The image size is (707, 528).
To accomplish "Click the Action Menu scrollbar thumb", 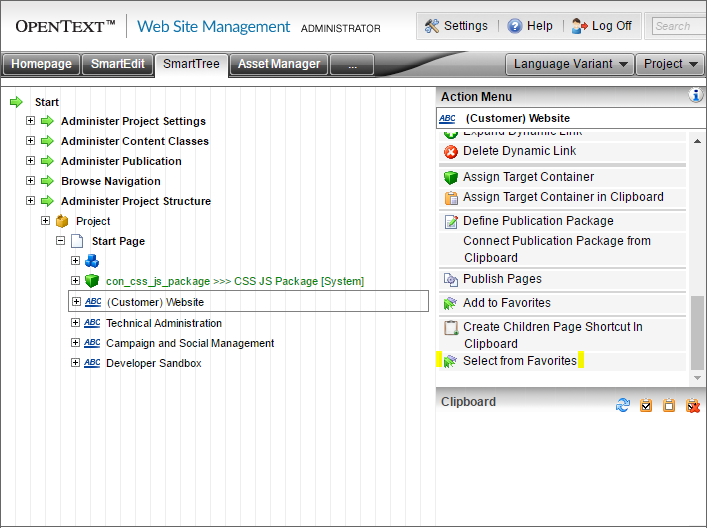I will pos(697,333).
